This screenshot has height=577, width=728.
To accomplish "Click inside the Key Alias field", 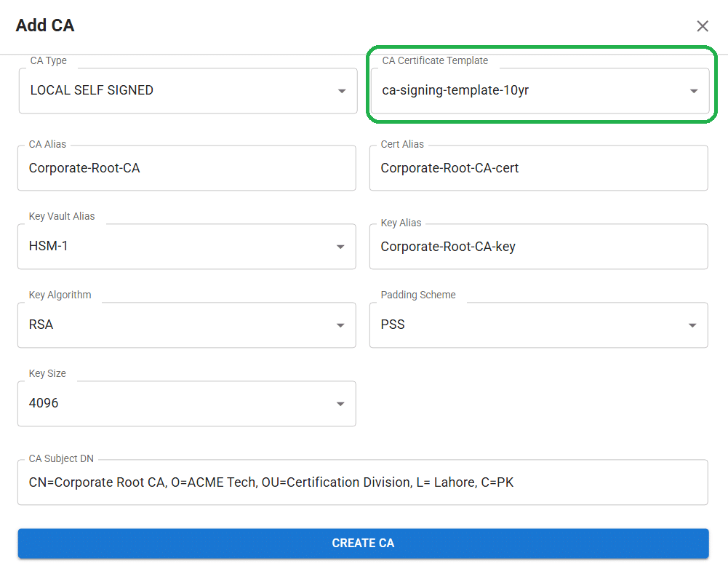I will pyautogui.click(x=538, y=246).
